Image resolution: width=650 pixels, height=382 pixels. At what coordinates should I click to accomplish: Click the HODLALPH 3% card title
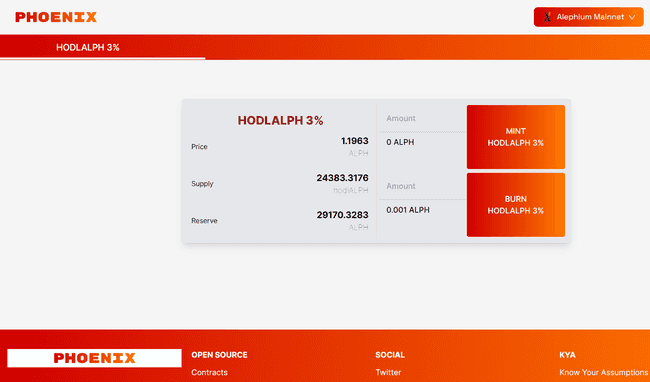click(x=280, y=121)
